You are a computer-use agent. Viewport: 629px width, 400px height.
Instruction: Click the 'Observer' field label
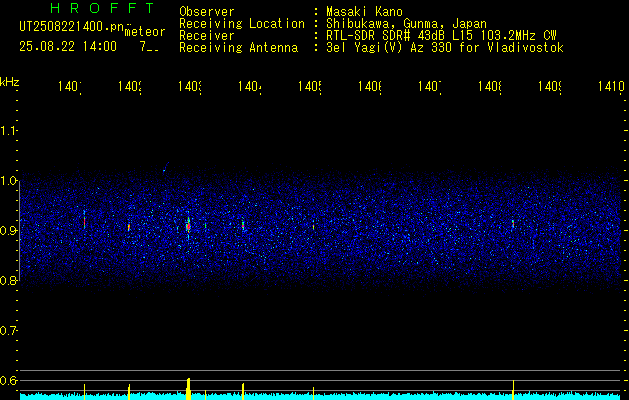coord(207,12)
